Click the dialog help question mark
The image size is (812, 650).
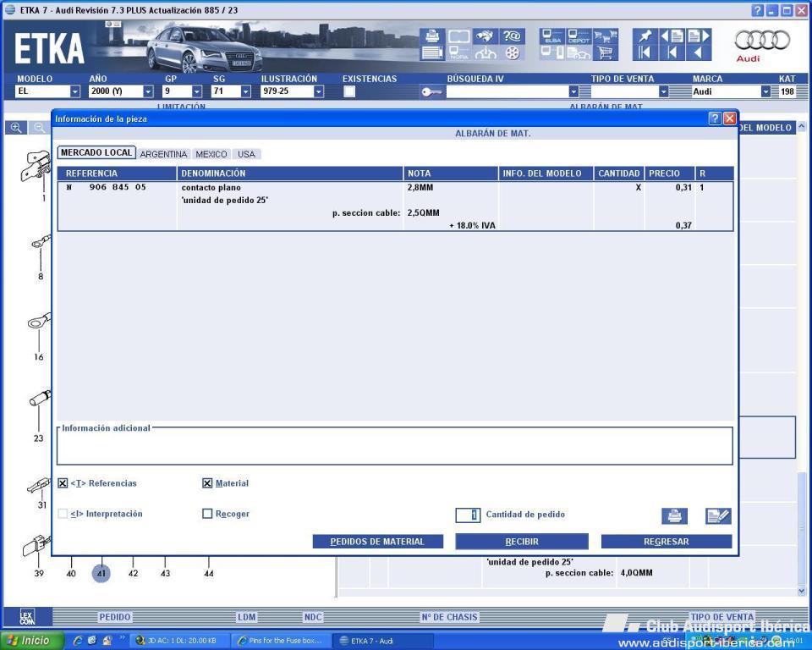pos(715,118)
